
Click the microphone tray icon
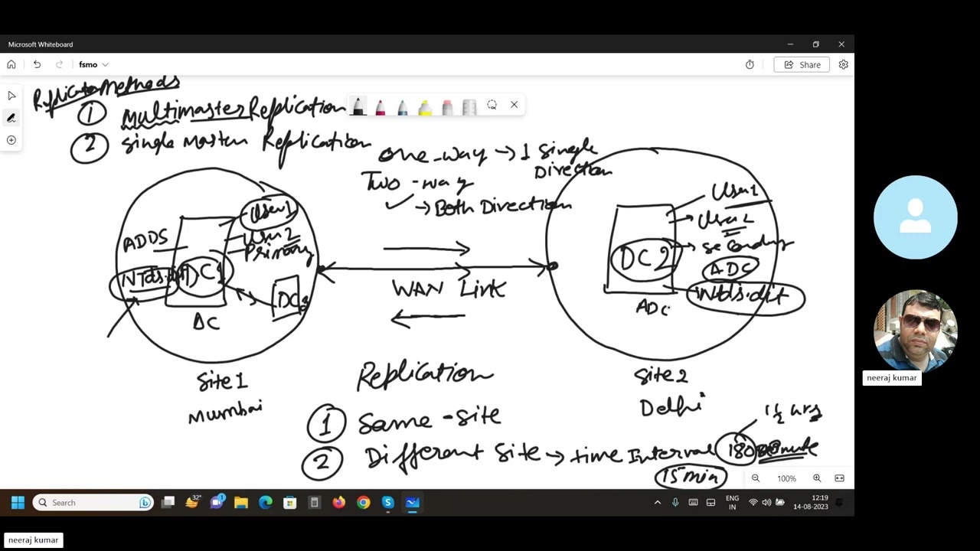pos(675,503)
